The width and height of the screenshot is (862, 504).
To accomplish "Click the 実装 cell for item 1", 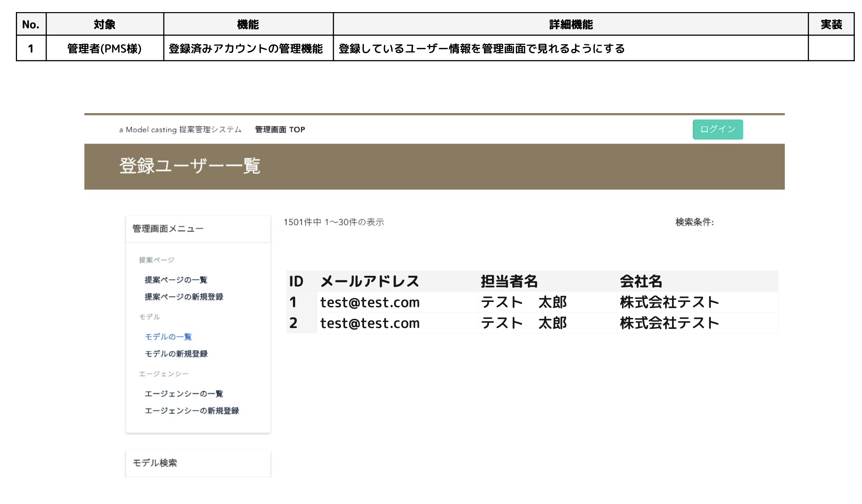I will point(831,48).
